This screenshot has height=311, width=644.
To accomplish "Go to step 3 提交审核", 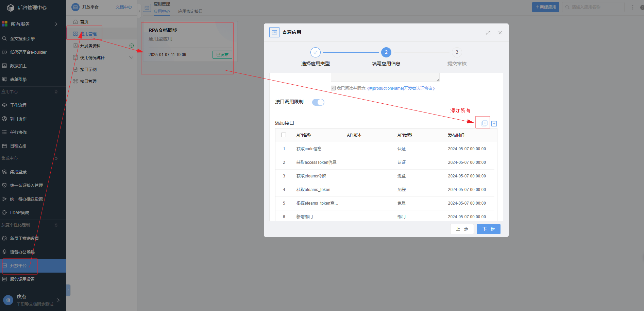I will click(x=457, y=57).
